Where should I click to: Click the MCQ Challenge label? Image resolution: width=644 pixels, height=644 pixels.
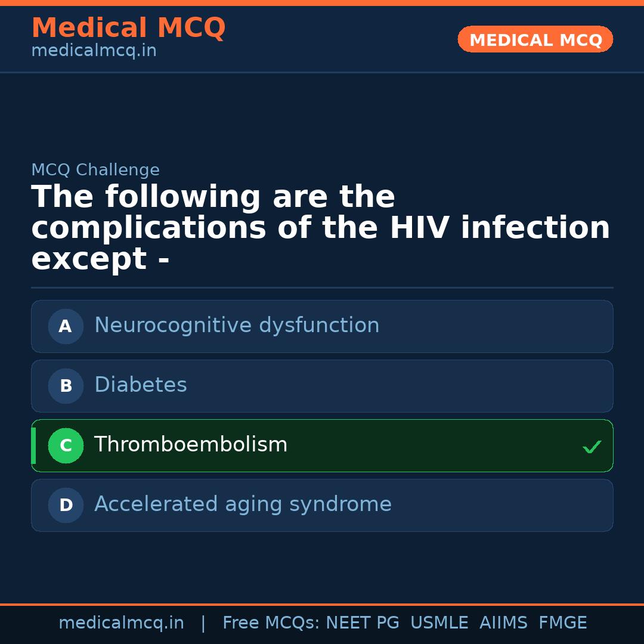click(95, 170)
